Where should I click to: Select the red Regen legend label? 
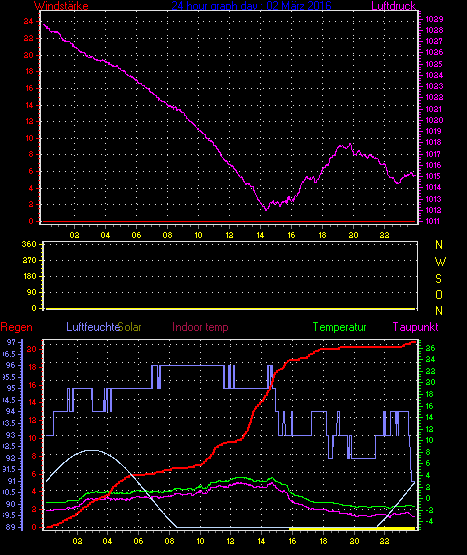point(16,327)
